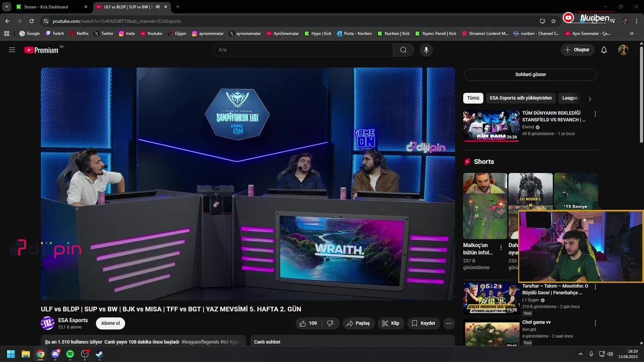
Task: Click the Sohbeti göster button
Action: tap(530, 74)
